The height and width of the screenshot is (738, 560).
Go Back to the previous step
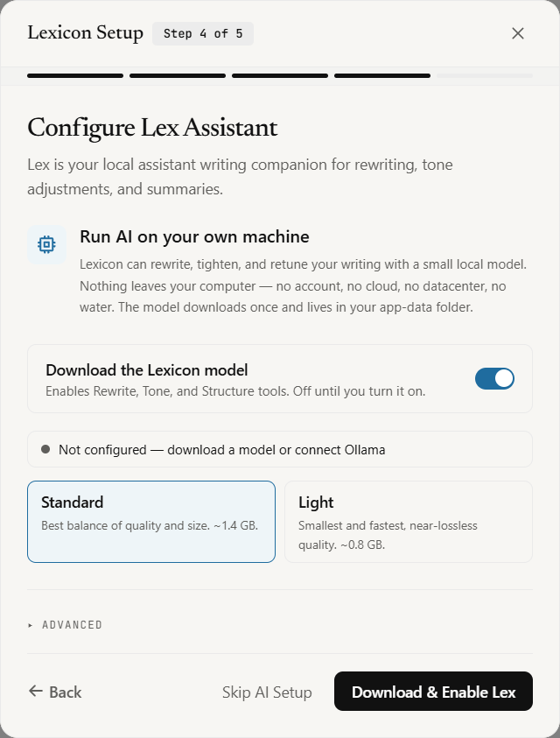55,692
